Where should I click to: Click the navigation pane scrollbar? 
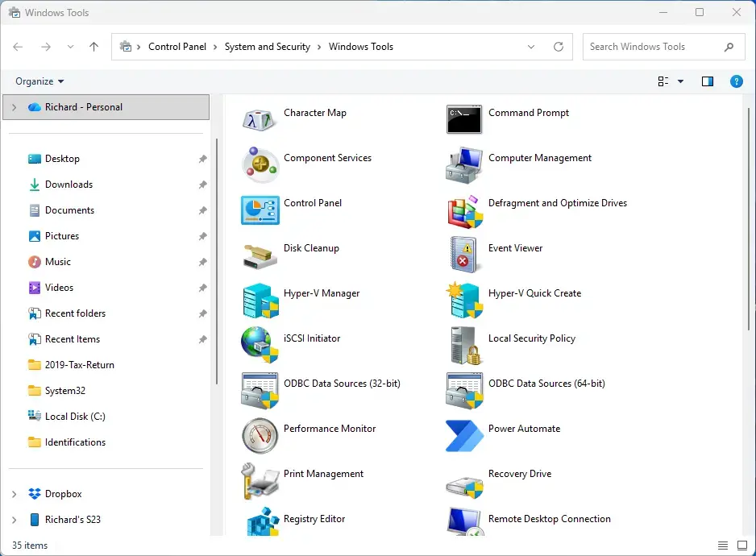coord(217,261)
